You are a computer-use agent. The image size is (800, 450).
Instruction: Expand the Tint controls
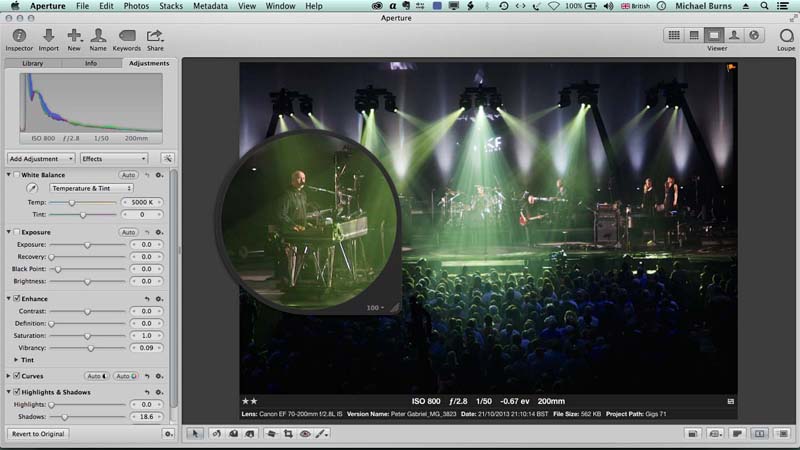(x=16, y=360)
